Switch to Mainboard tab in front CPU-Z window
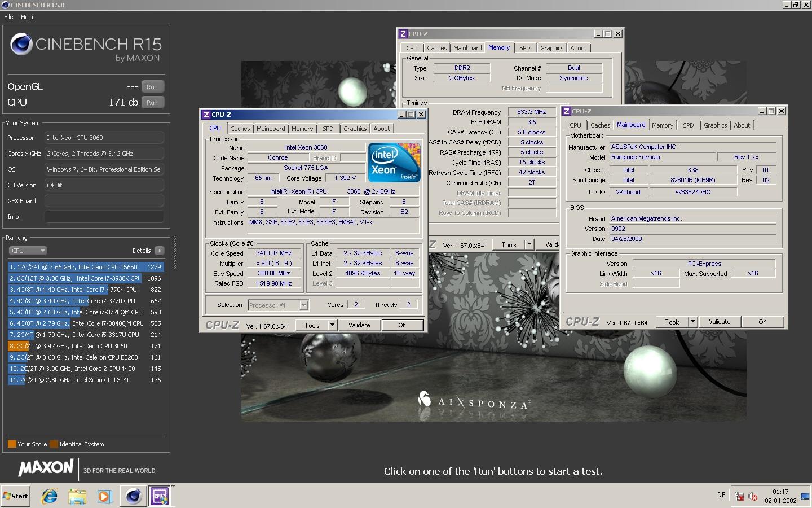The height and width of the screenshot is (508, 812). click(x=271, y=129)
